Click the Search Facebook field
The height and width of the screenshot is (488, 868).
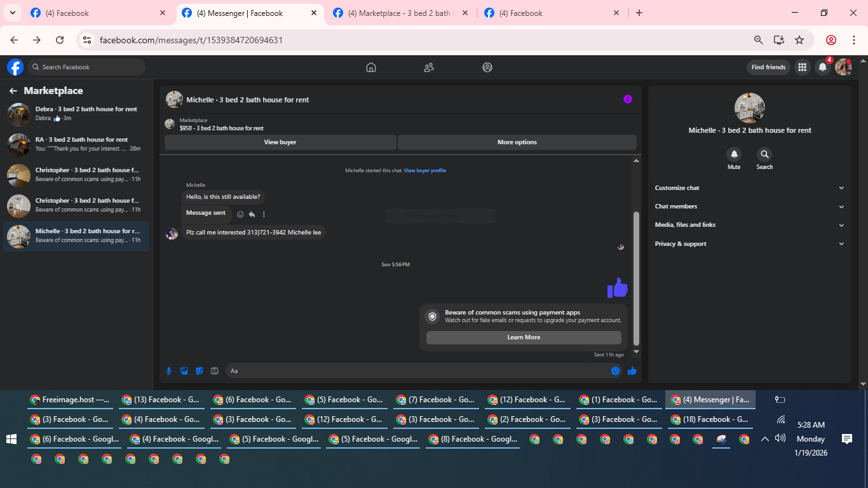[x=86, y=67]
